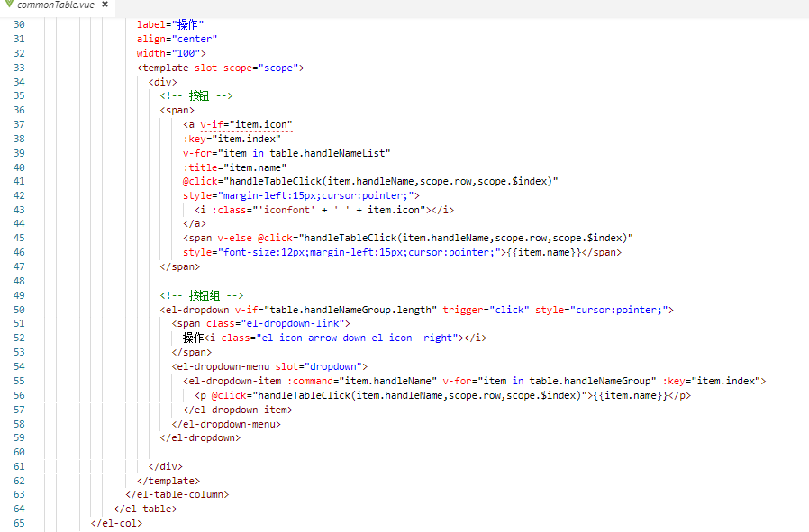Click the :command="item.handleName" binding
This screenshot has width=809, height=532.
tap(361, 381)
